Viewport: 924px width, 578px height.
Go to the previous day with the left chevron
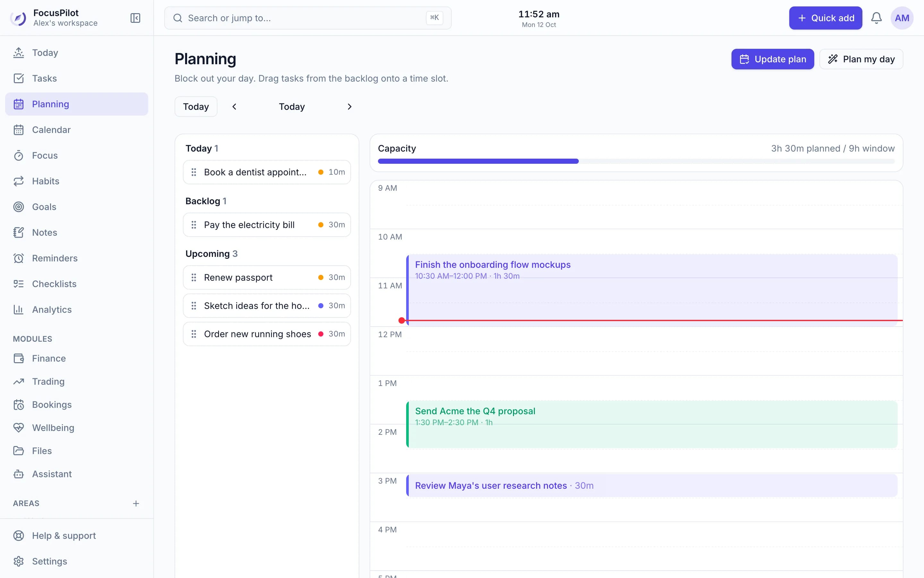[235, 107]
